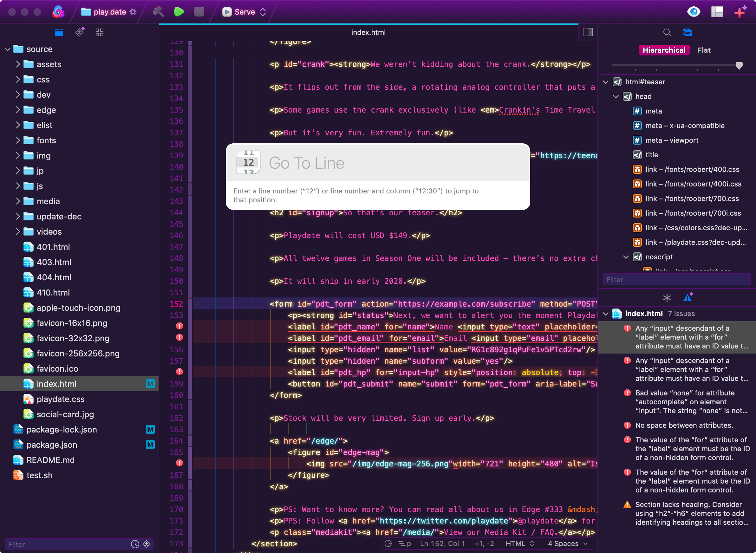
Task: Select the Bad value "none" autocomplete issue
Action: tap(677, 402)
